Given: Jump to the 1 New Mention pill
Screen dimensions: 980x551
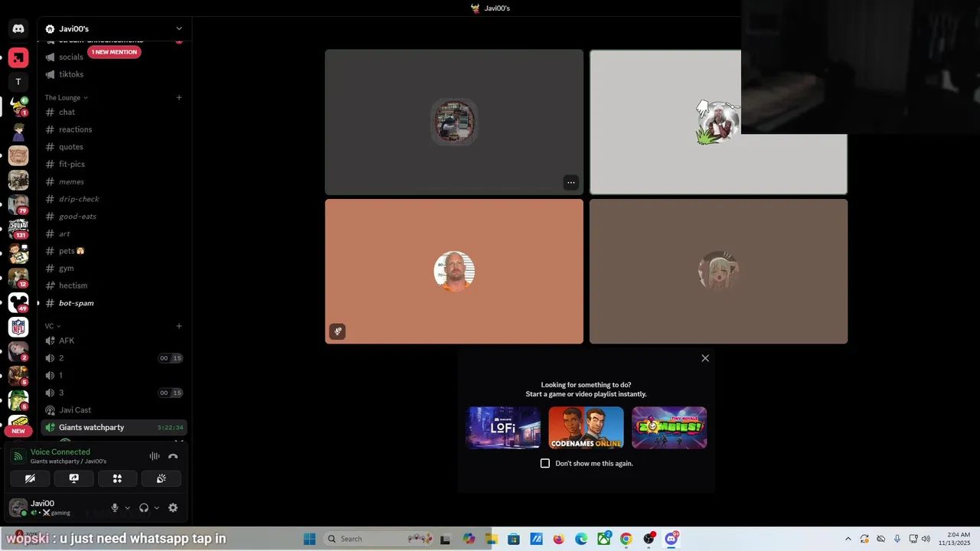Looking at the screenshot, I should (114, 52).
